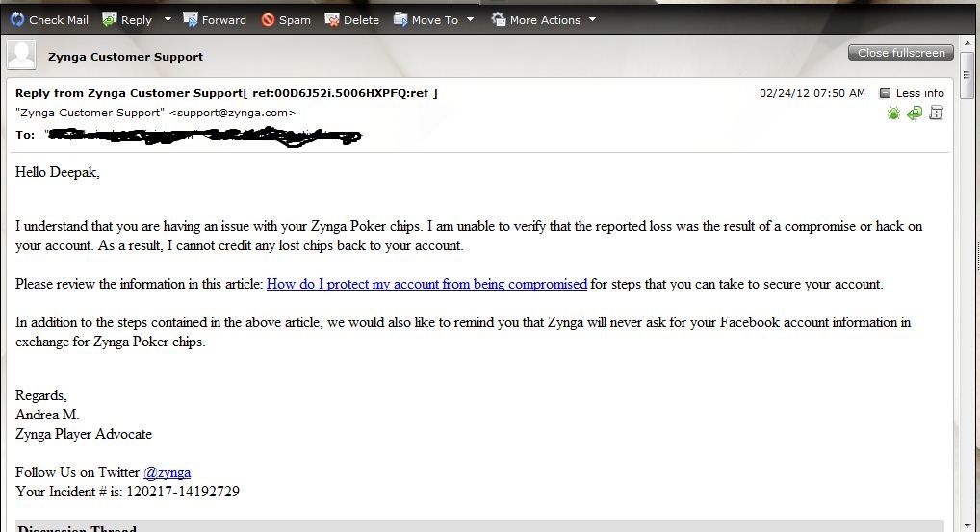
Task: Click the Zynga Customer Support sender name heading
Action: [125, 57]
